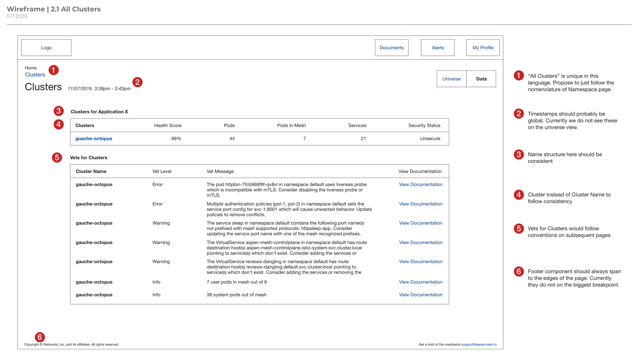Select the 99% health score value
The height and width of the screenshot is (362, 644).
coord(176,139)
